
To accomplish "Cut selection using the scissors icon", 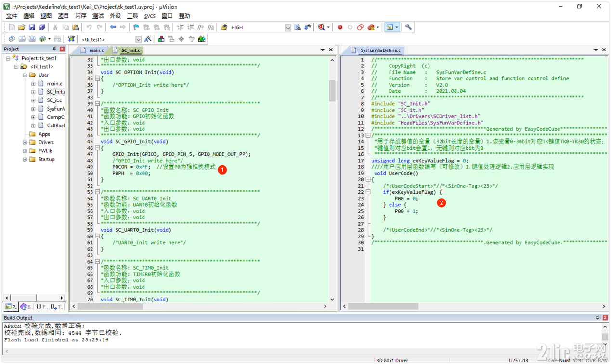I will coord(55,27).
